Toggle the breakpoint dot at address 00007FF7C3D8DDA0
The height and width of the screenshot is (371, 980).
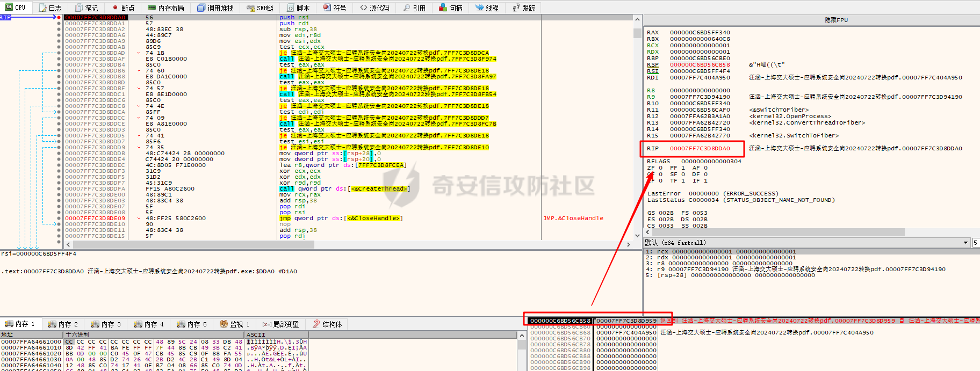pyautogui.click(x=59, y=18)
